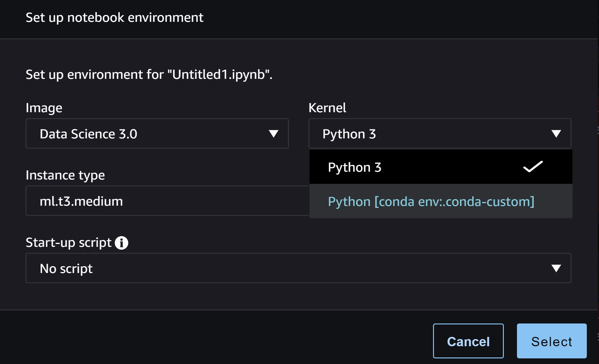The height and width of the screenshot is (364, 599).
Task: Click the Set up notebook environment title
Action: coord(114,18)
